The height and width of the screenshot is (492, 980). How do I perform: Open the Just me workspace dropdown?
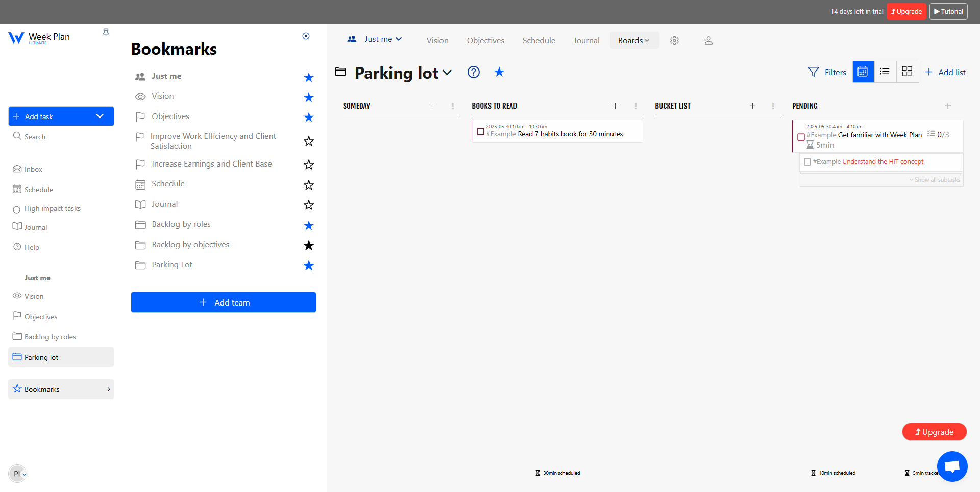pos(375,39)
